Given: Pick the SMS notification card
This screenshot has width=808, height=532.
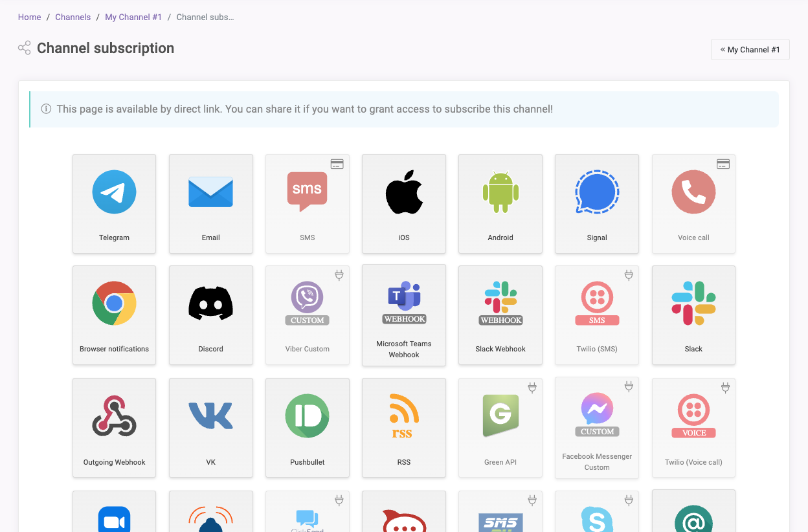Looking at the screenshot, I should pos(307,203).
